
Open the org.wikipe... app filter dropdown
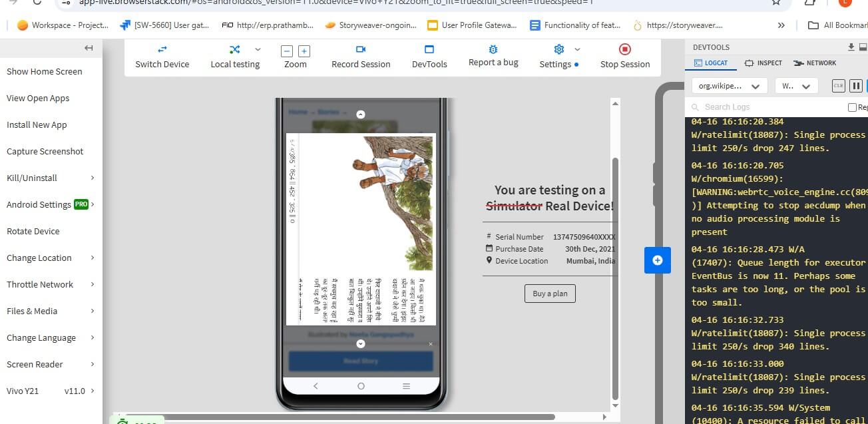[729, 86]
